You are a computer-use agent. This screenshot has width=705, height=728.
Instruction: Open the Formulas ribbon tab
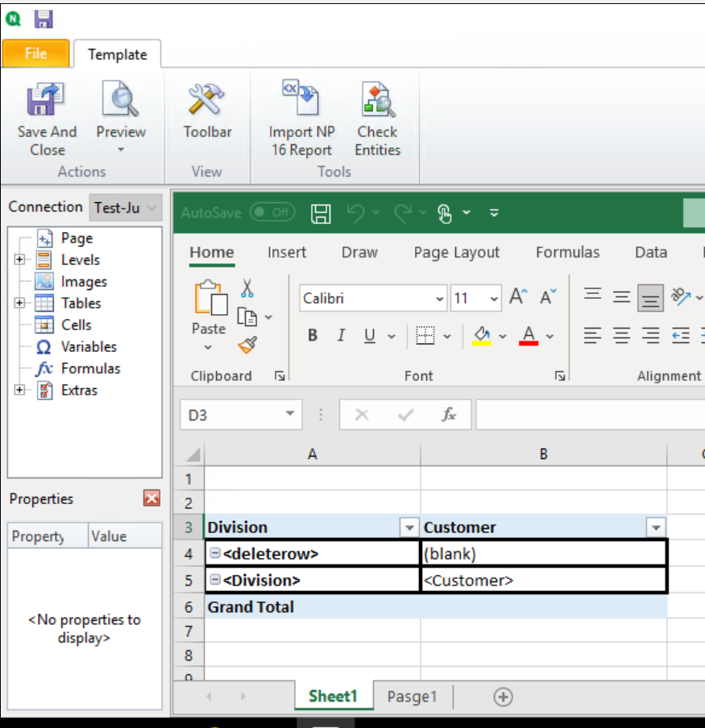coord(567,252)
